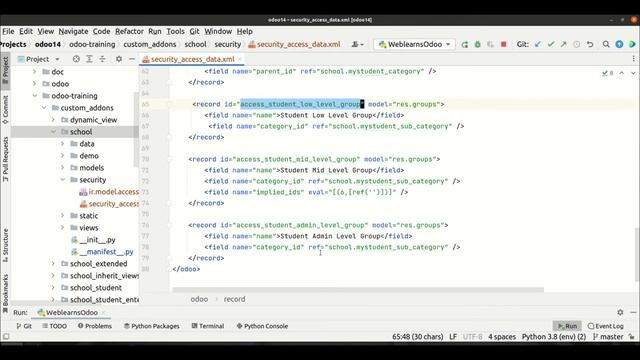Click the Run with Coverage toolbar icon
This screenshot has width=640, height=360.
(490, 44)
